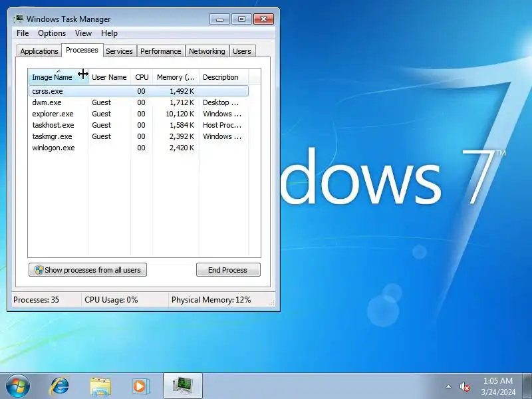Sort by User Name column header
Screen dimensions: 532x399
point(109,77)
